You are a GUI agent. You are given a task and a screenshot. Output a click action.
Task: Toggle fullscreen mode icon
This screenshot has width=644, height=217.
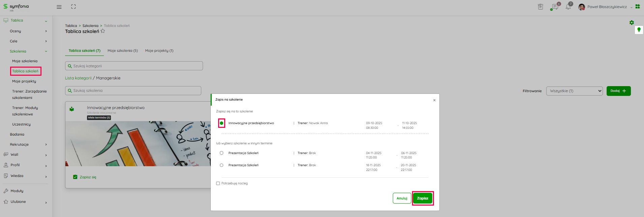point(74,7)
